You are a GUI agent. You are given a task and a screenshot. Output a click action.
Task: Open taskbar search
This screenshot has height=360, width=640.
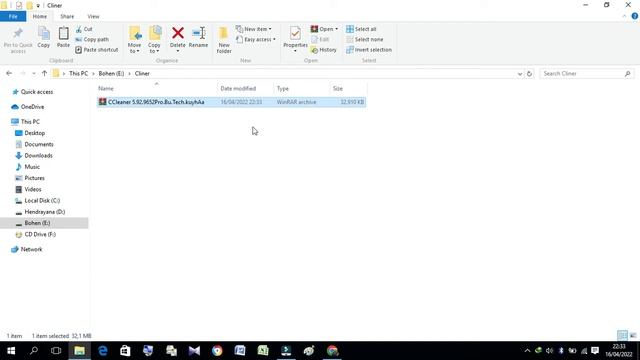pos(34,351)
